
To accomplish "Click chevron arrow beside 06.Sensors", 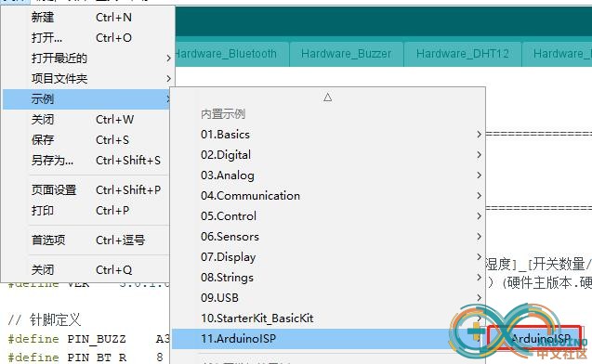I will click(x=480, y=237).
